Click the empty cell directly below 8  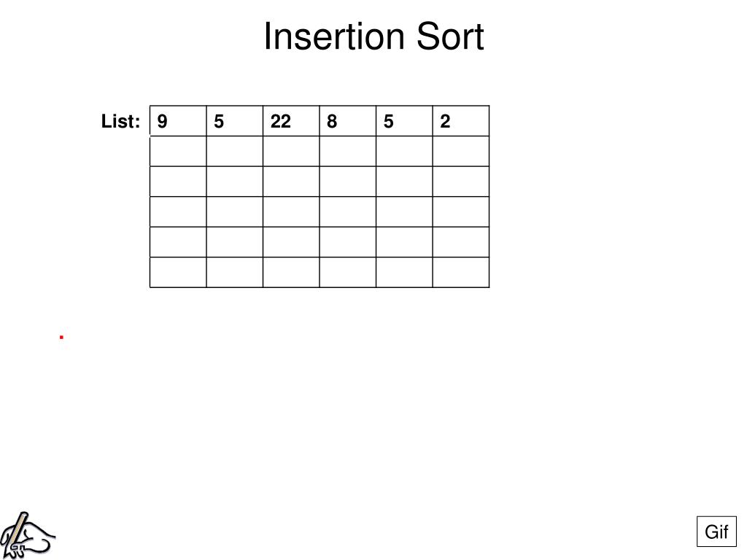tap(348, 152)
